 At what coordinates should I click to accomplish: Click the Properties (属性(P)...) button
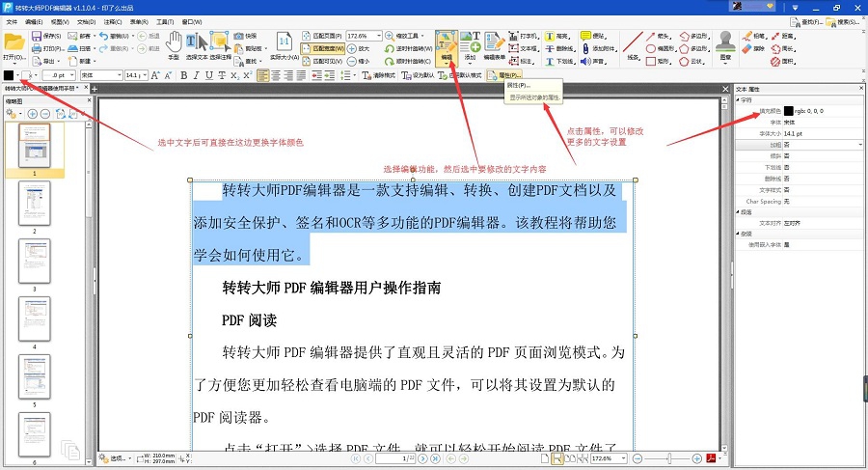pyautogui.click(x=503, y=75)
